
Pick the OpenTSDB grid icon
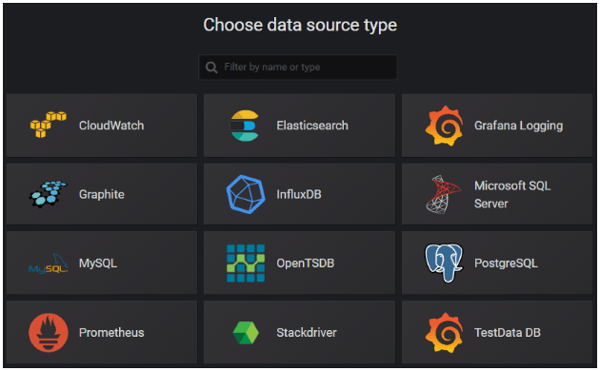[246, 263]
